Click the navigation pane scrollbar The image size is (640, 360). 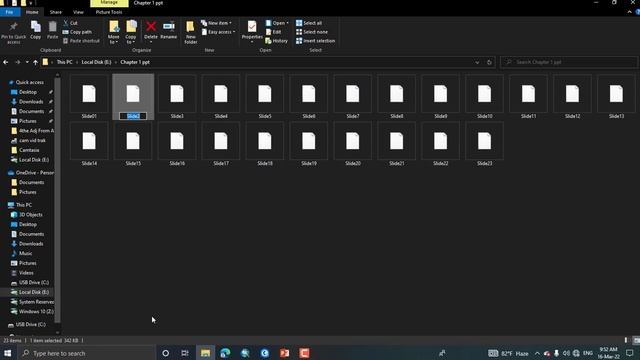tap(58, 199)
